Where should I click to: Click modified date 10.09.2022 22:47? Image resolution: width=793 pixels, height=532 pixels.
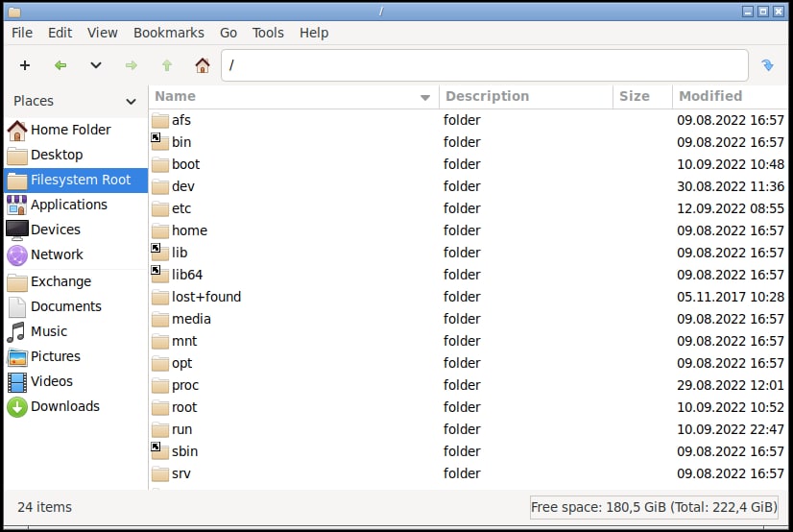[731, 429]
